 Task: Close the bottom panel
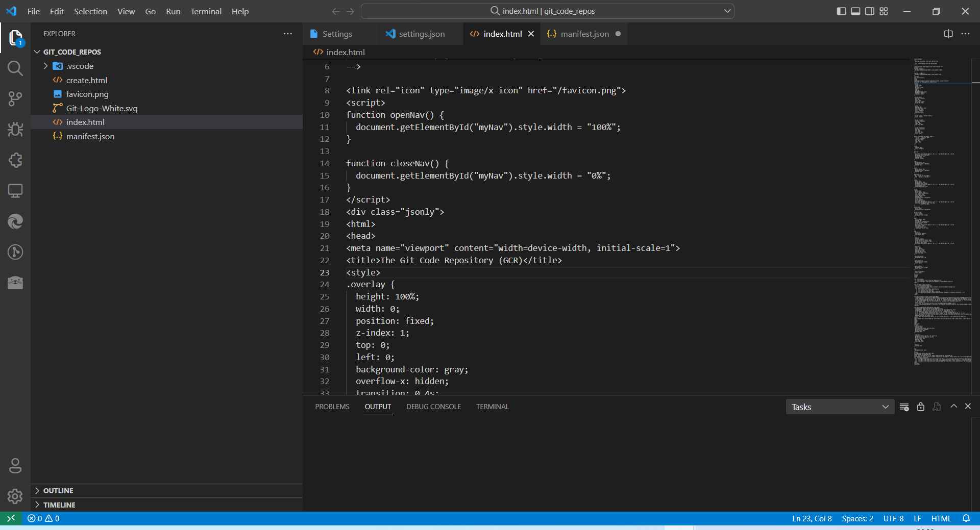[x=968, y=406]
